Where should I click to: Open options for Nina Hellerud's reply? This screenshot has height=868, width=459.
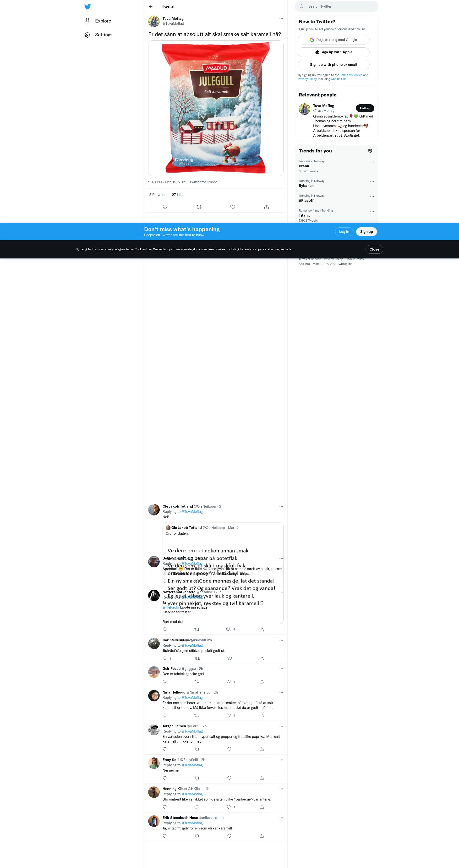click(x=281, y=692)
